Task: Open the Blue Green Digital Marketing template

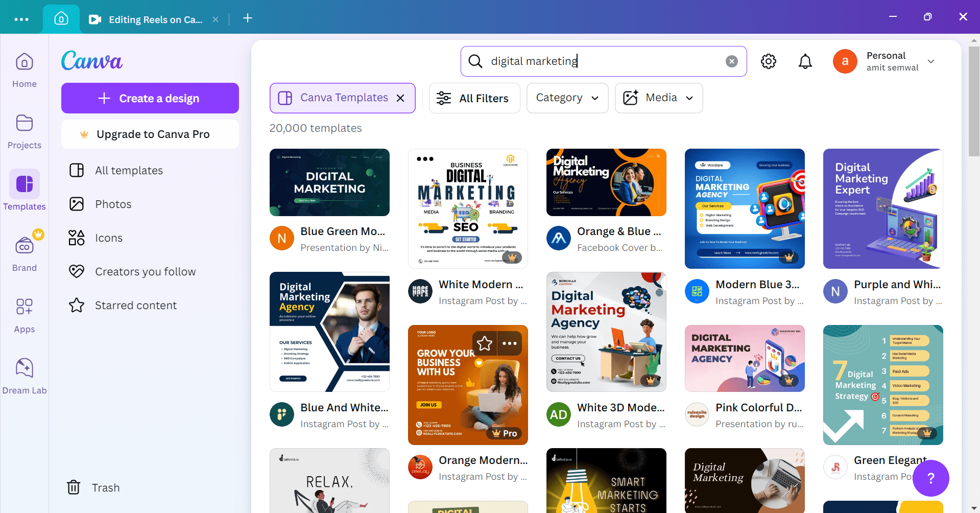Action: (x=329, y=182)
